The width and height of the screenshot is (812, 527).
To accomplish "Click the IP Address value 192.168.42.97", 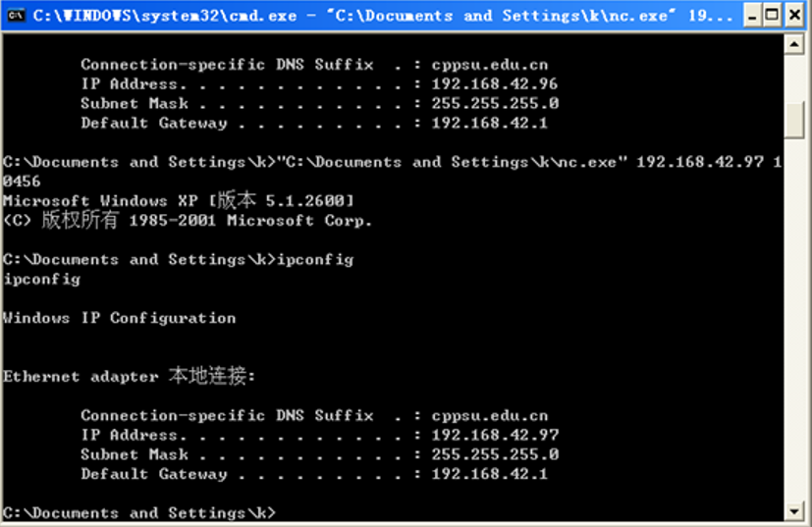I will 495,435.
